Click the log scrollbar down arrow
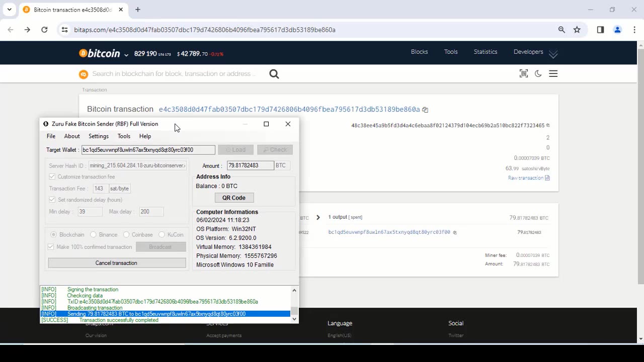644x362 pixels. tap(294, 319)
